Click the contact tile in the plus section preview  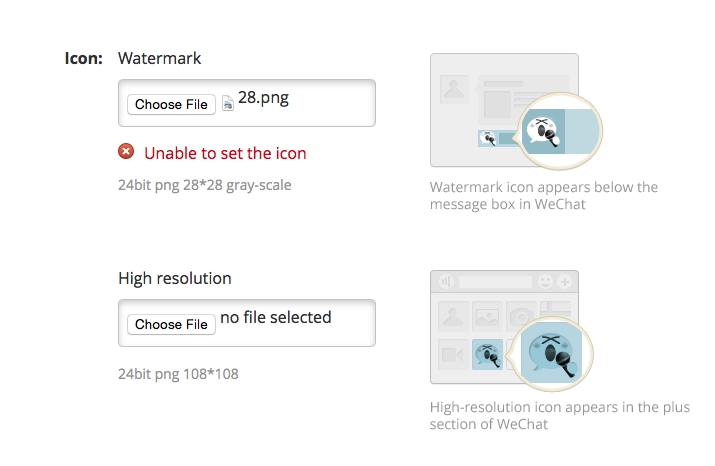[453, 317]
